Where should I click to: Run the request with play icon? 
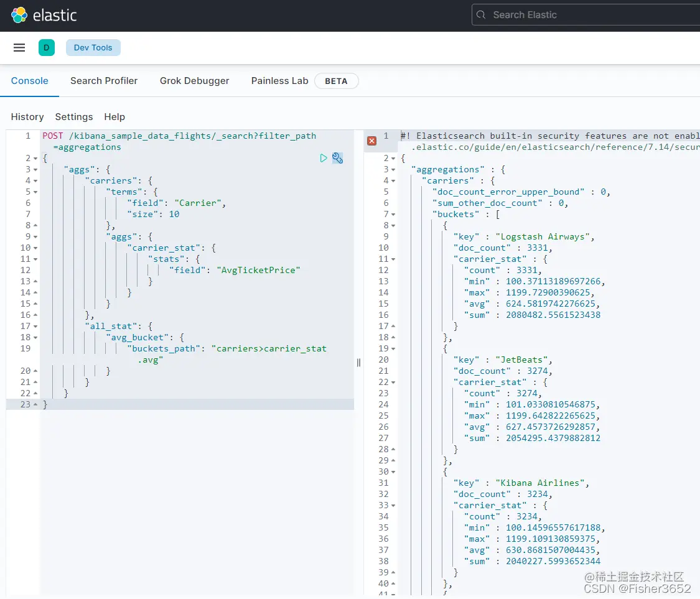pos(323,158)
